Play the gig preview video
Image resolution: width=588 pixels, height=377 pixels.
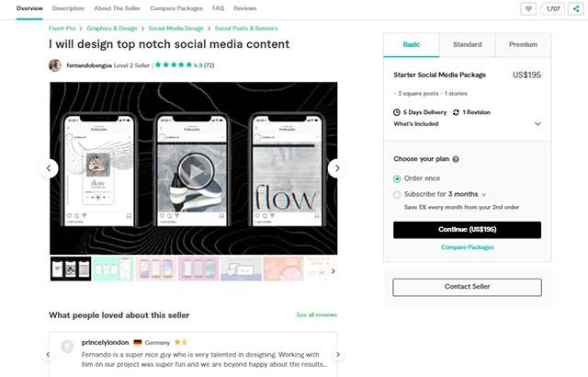point(193,169)
